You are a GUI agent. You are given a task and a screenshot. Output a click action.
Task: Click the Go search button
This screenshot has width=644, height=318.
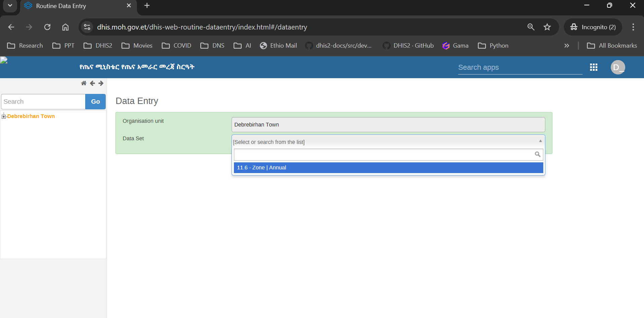95,102
